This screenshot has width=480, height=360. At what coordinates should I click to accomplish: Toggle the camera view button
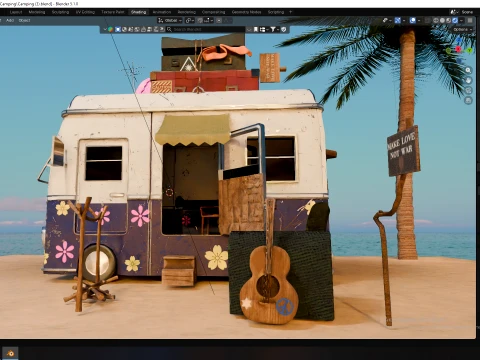click(468, 90)
